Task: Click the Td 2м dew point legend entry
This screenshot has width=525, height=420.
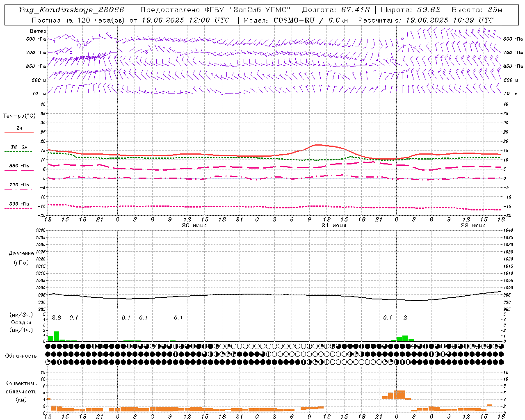Action: click(19, 147)
